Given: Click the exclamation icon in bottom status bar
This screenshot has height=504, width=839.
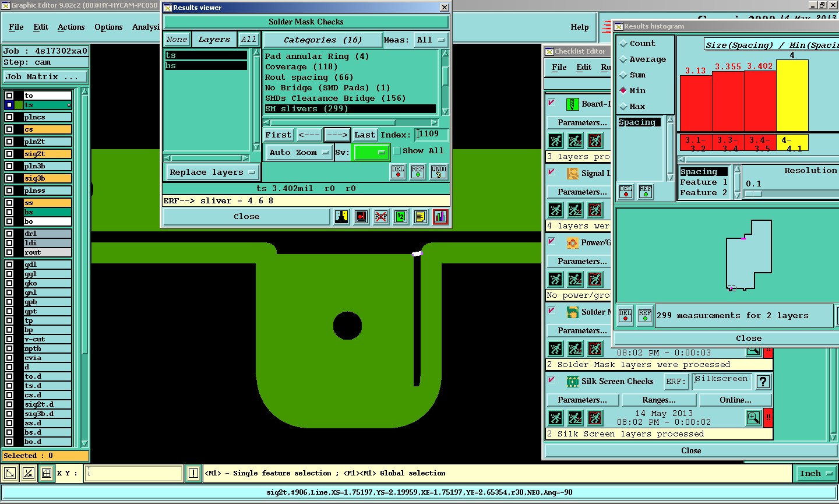Looking at the screenshot, I should pyautogui.click(x=193, y=473).
